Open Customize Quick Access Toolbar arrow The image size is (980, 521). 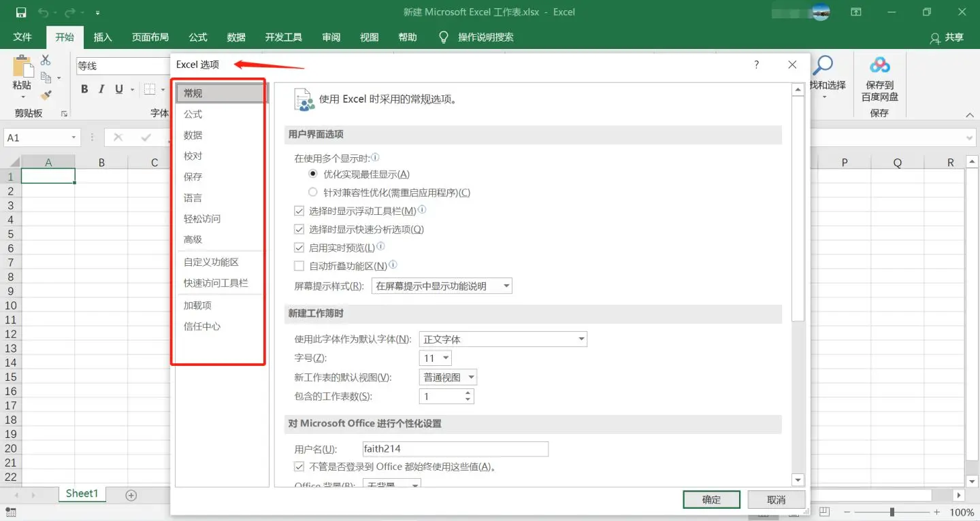[x=98, y=13]
